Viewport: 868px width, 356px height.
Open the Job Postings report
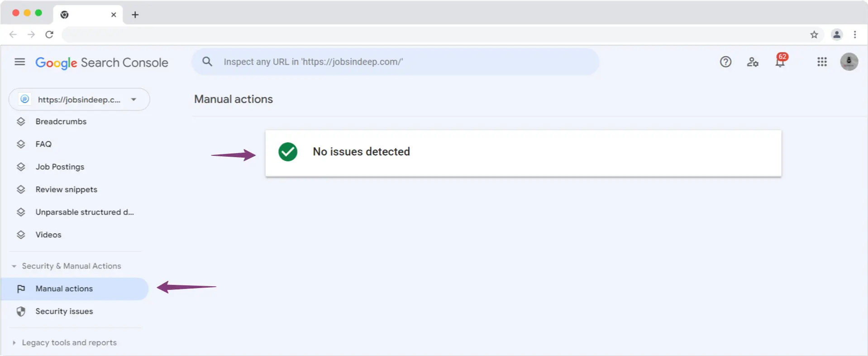pyautogui.click(x=60, y=167)
